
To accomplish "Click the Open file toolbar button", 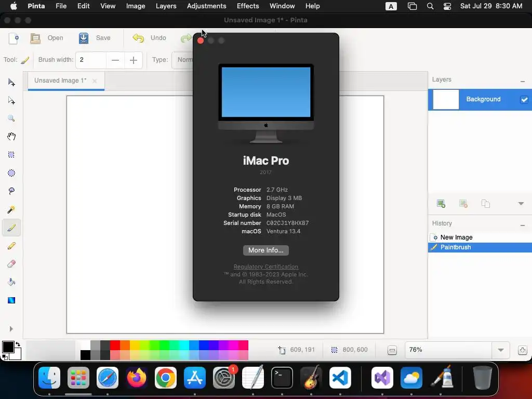I will point(46,38).
